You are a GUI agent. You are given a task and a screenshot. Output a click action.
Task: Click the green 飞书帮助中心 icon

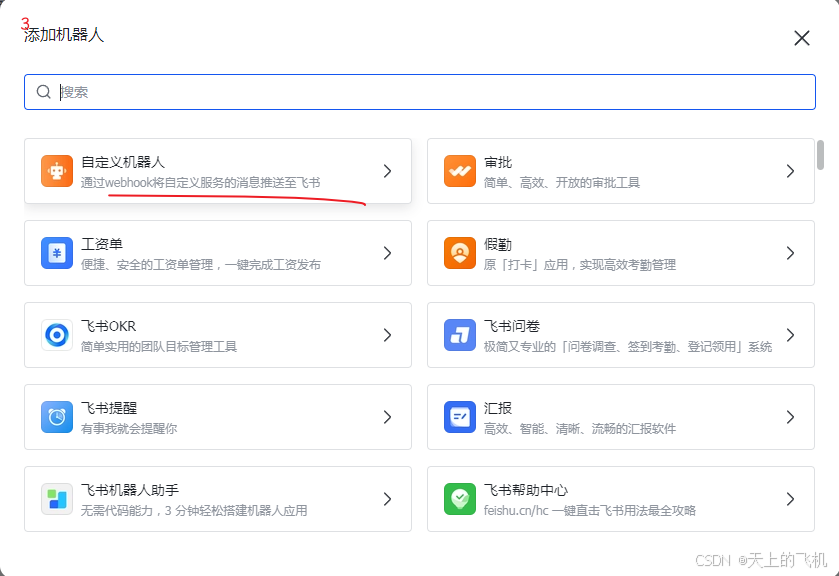tap(460, 499)
